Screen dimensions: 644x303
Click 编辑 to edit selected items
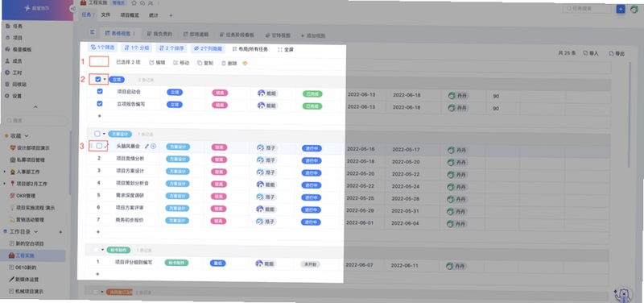click(157, 63)
